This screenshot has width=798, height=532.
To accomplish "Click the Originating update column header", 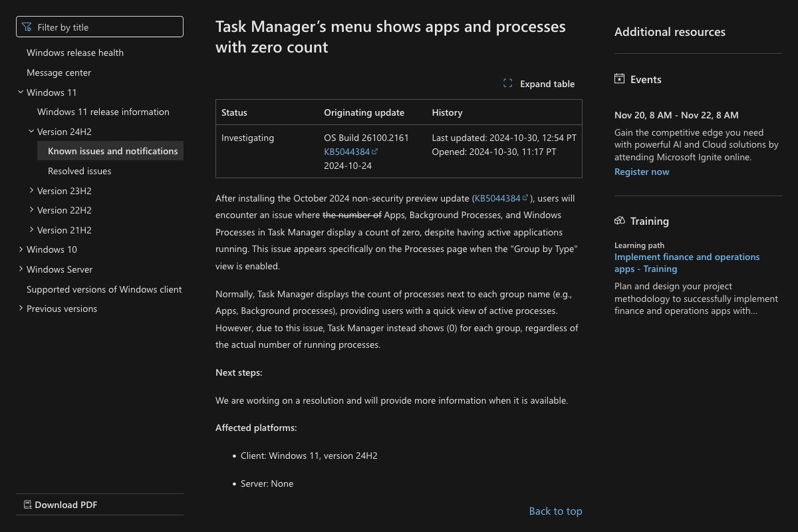I will 364,112.
